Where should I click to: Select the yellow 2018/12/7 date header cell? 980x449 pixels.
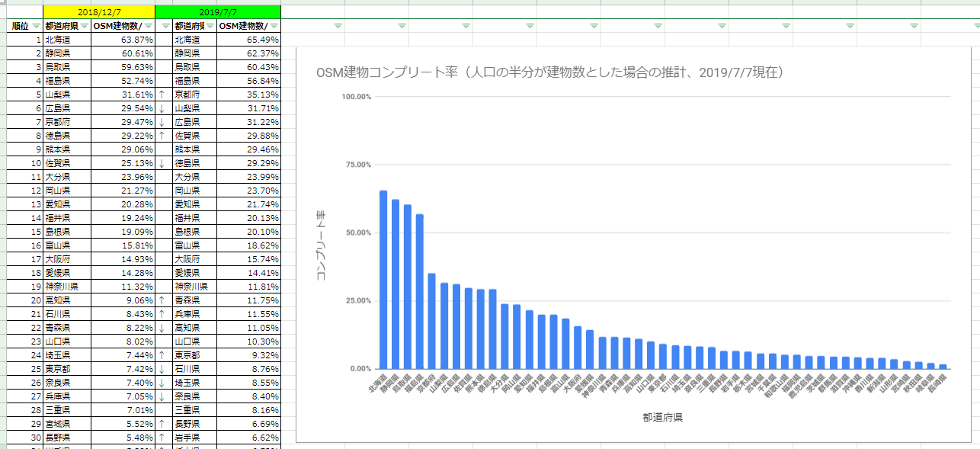coord(98,13)
